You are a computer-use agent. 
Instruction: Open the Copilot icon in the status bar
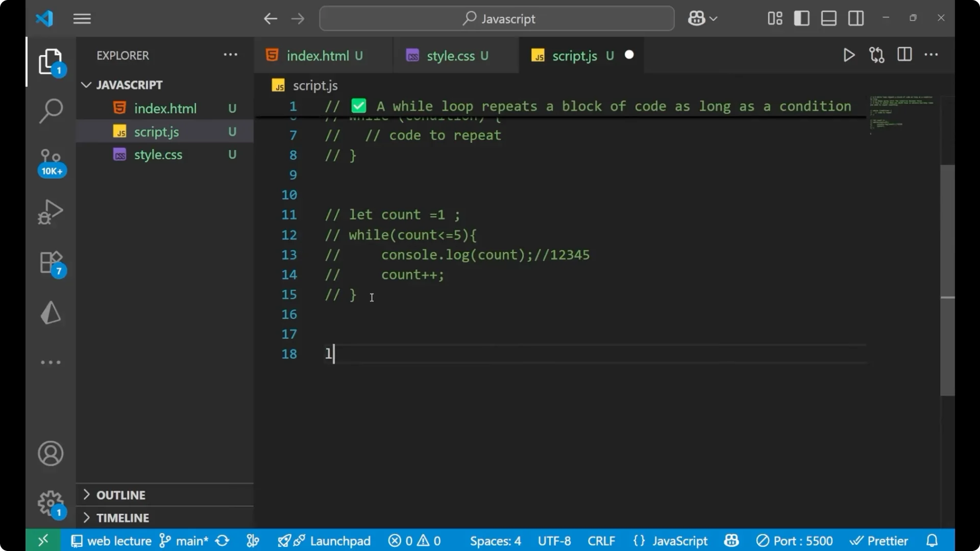point(731,540)
